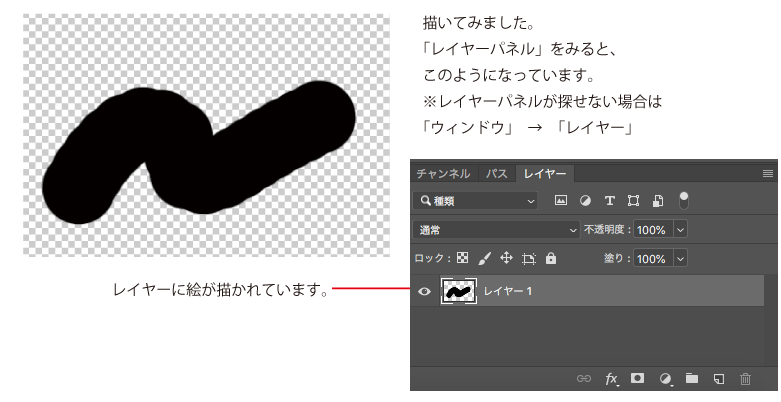Filter layers by type (T) icon
Screen dimensions: 781x402
coord(609,201)
